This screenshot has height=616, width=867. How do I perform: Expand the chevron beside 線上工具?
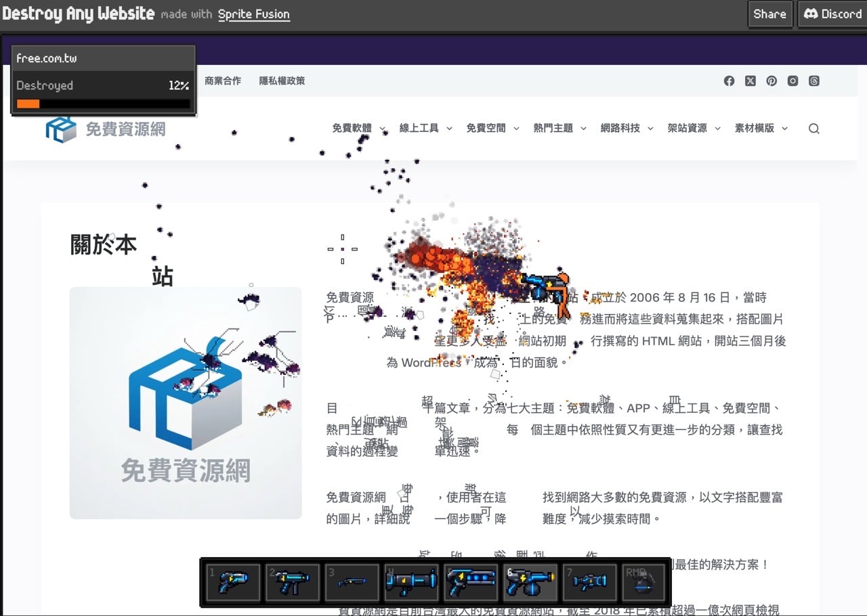coord(449,129)
